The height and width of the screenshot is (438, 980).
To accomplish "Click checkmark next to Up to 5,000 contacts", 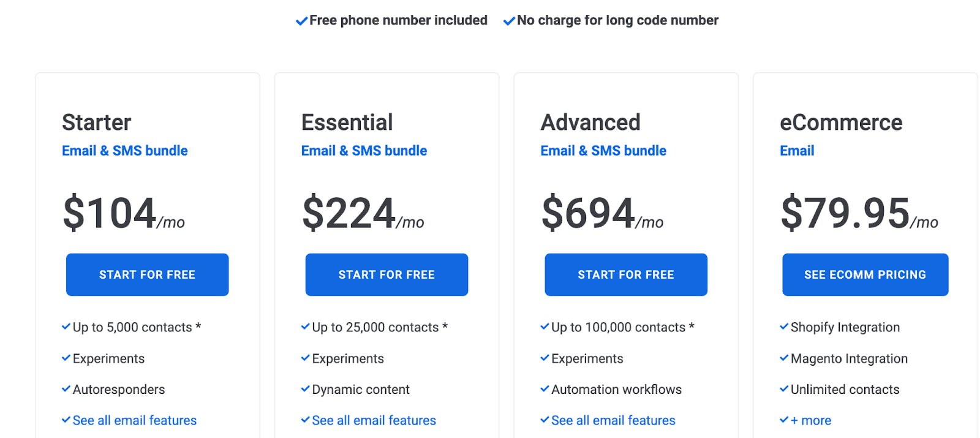I will 66,327.
